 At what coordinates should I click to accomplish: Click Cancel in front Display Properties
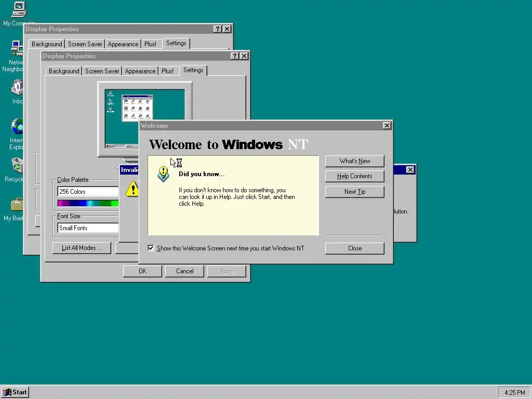tap(184, 271)
